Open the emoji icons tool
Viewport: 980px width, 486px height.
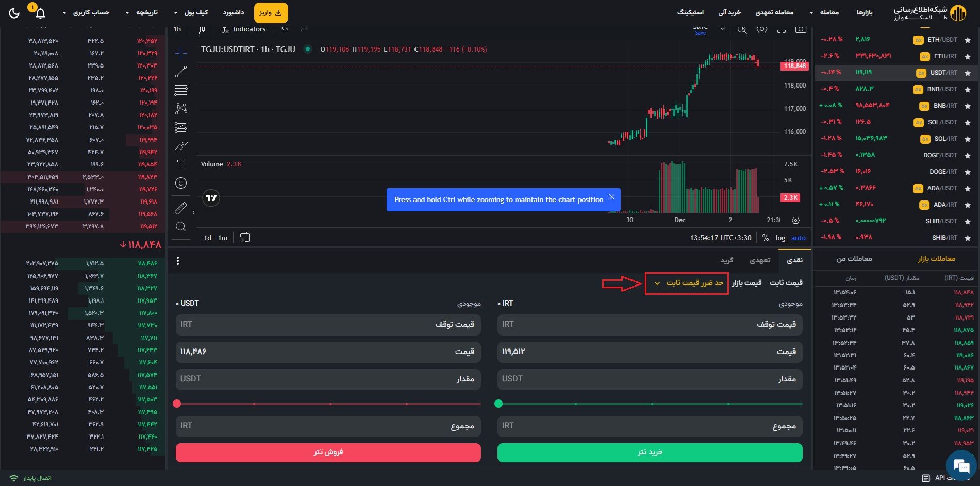(x=181, y=183)
